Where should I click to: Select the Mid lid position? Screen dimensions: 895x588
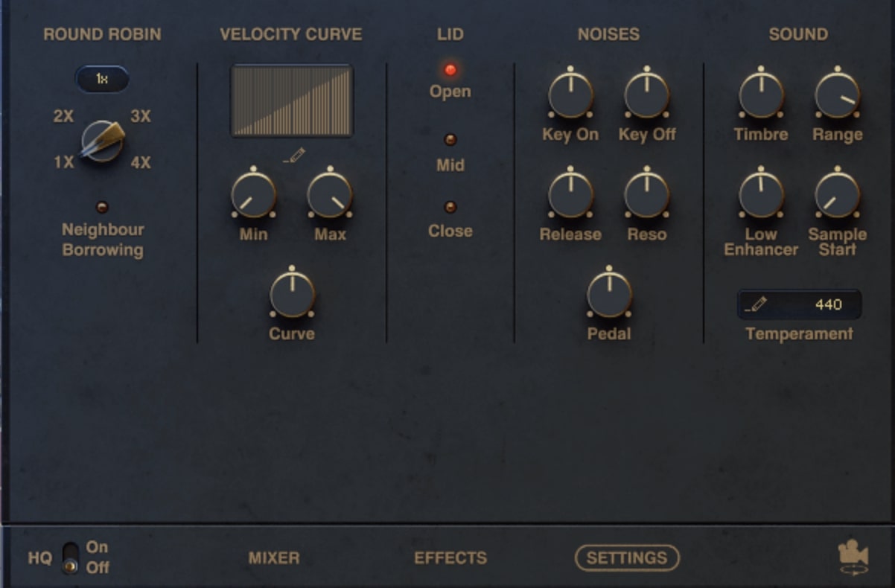click(450, 140)
